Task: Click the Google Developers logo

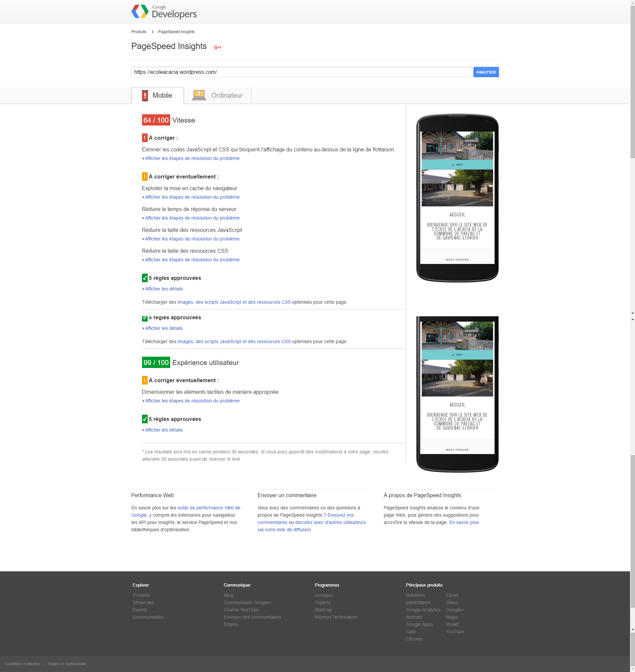Action: point(164,12)
